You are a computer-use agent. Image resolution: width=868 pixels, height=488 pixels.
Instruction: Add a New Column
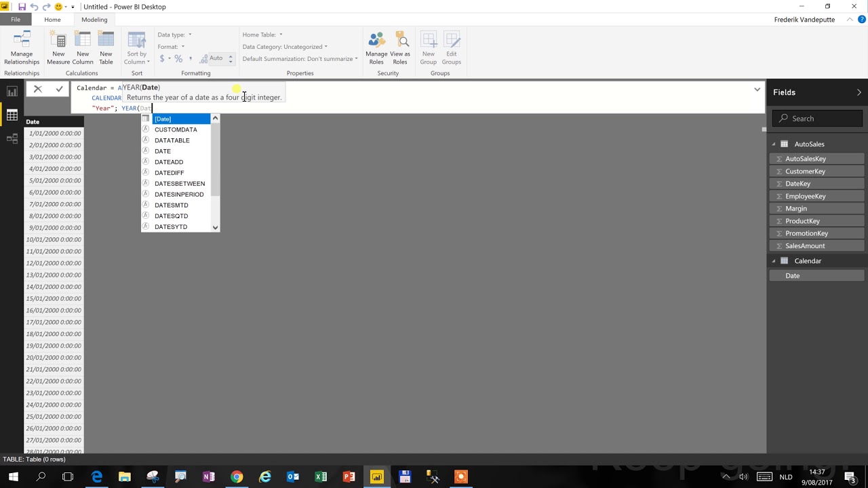[x=83, y=48]
